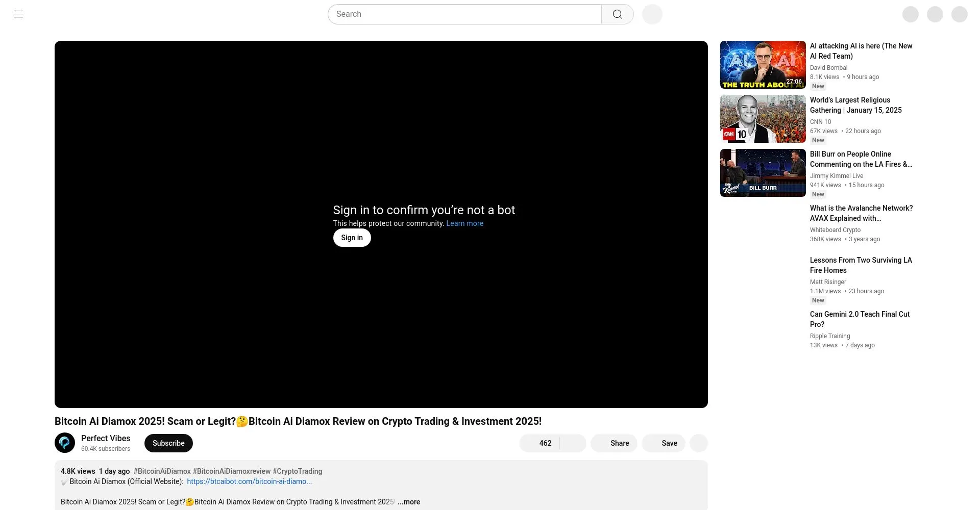Viewport: 980px width, 510px height.
Task: Open the hamburger guide menu
Action: coord(18,14)
